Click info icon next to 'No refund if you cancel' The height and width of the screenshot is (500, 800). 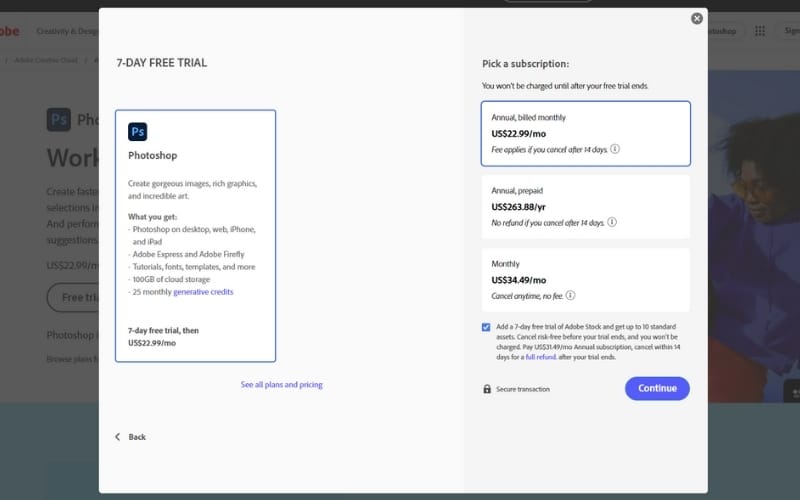click(611, 222)
